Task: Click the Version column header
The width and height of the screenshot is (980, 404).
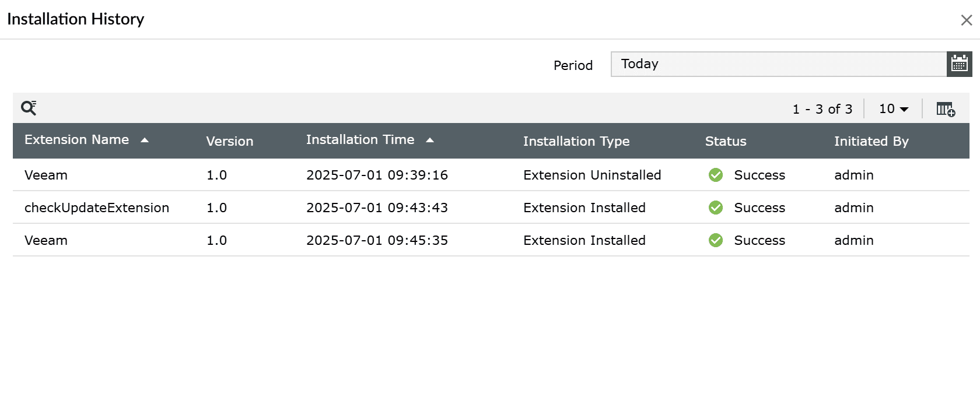Action: 229,141
